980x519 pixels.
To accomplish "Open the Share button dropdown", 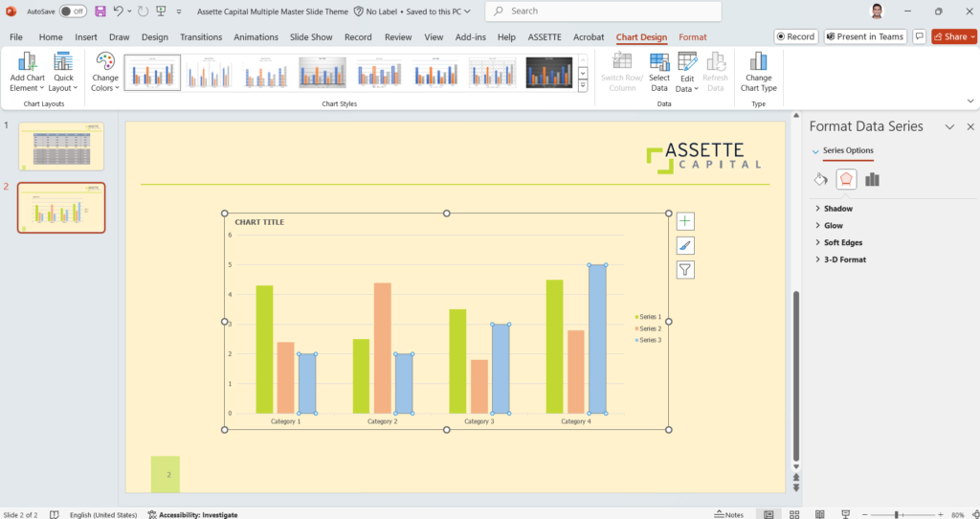I will coord(973,36).
